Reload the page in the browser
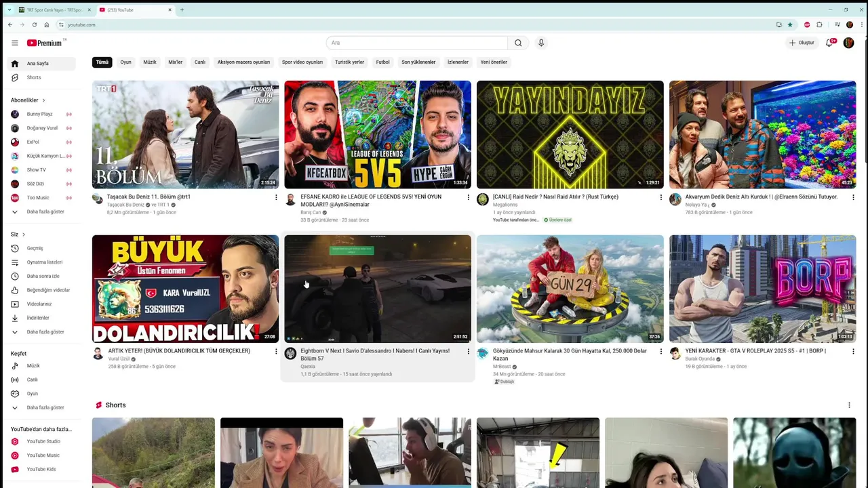This screenshot has height=488, width=868. (x=34, y=25)
